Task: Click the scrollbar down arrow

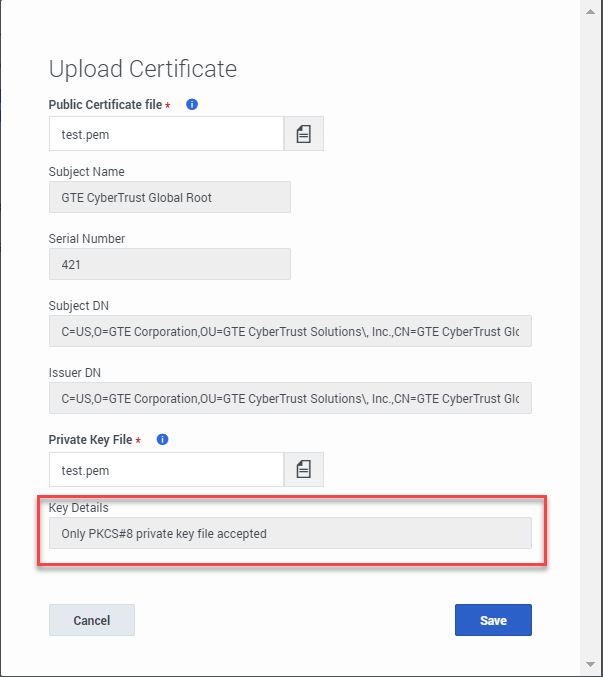Action: (x=590, y=664)
